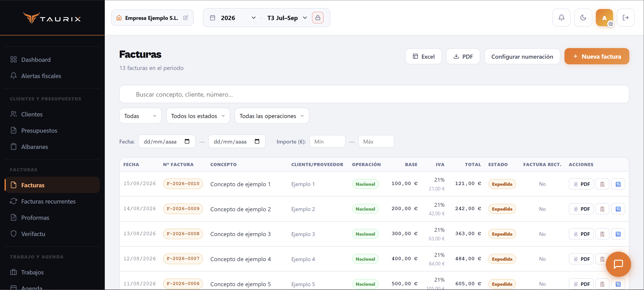The width and height of the screenshot is (644, 290).
Task: Open Clientes in the sidebar
Action: point(52,114)
